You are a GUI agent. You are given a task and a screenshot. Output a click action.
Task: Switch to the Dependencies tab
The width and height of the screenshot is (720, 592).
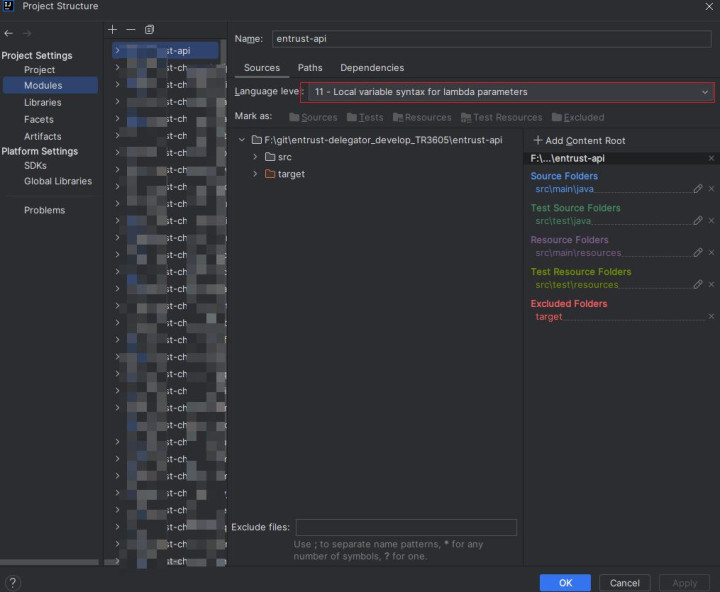[372, 68]
